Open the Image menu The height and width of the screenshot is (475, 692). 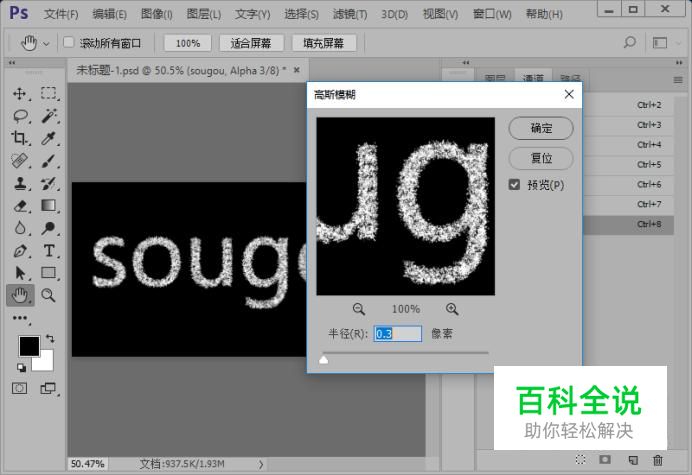[157, 14]
